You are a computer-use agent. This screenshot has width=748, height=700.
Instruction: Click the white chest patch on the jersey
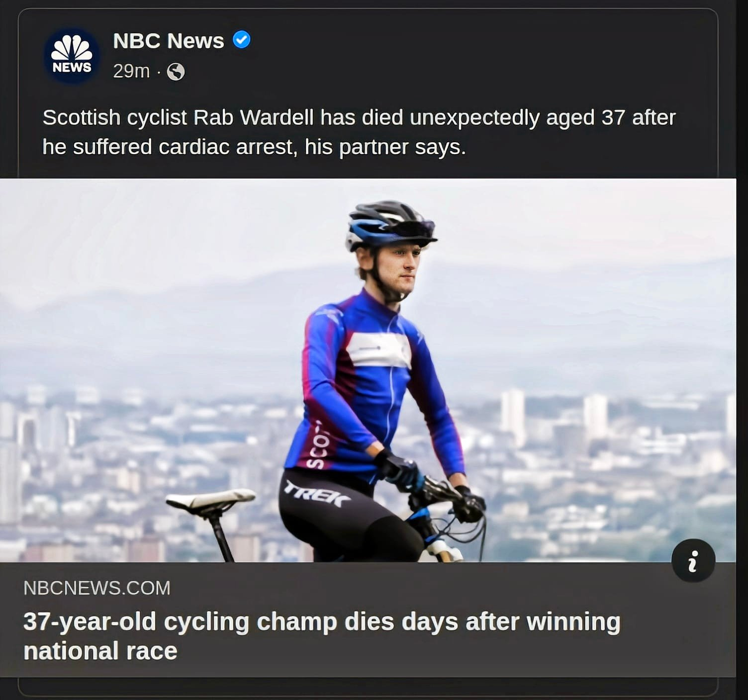(x=378, y=349)
